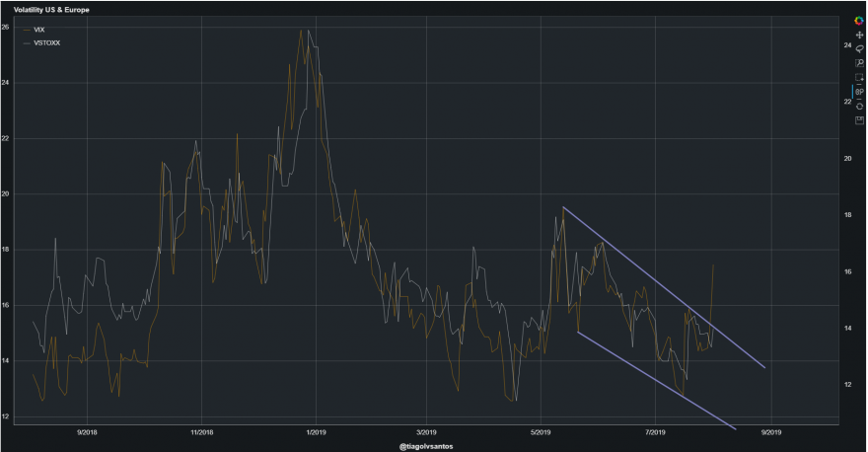Click the VSTOXX legend entry

coord(41,43)
